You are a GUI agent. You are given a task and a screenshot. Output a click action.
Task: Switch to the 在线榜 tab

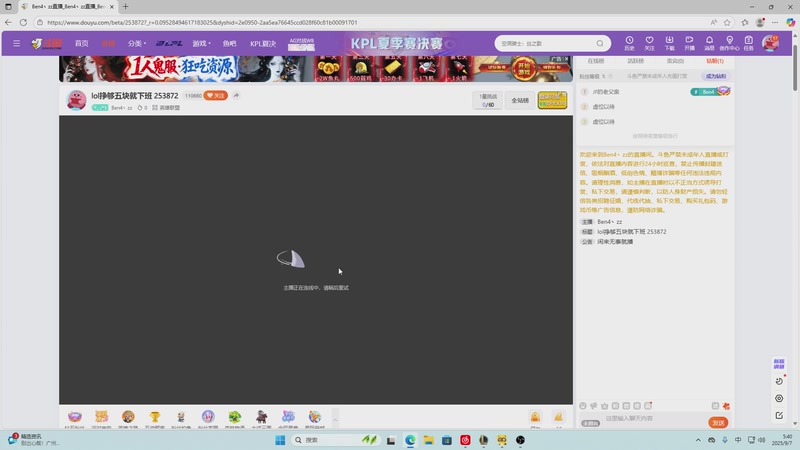click(595, 61)
